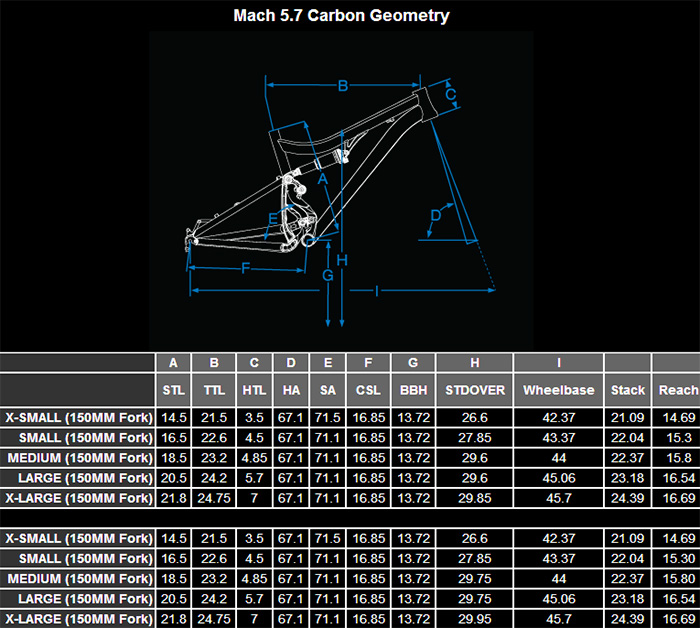Select the CSL column header
The height and width of the screenshot is (628, 700).
coord(368,390)
